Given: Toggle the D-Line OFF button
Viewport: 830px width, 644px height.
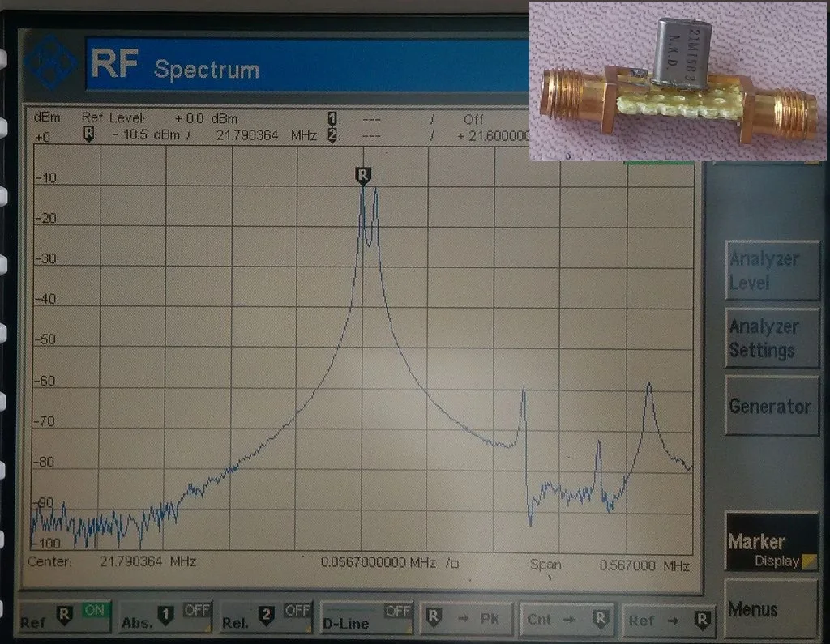Looking at the screenshot, I should [x=367, y=617].
